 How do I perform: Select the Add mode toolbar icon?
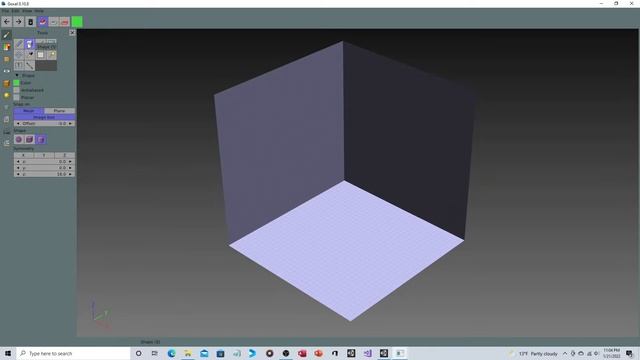click(x=42, y=22)
